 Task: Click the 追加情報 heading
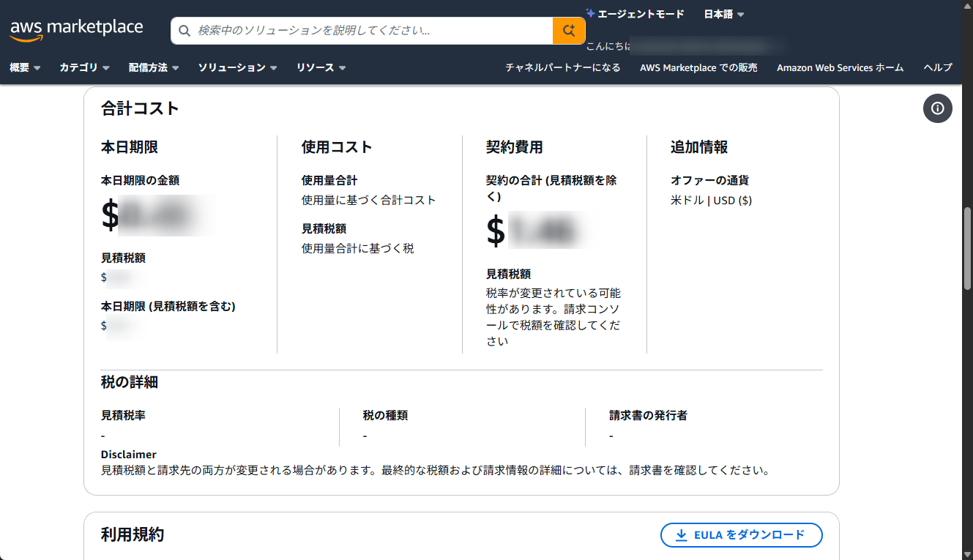(x=699, y=147)
